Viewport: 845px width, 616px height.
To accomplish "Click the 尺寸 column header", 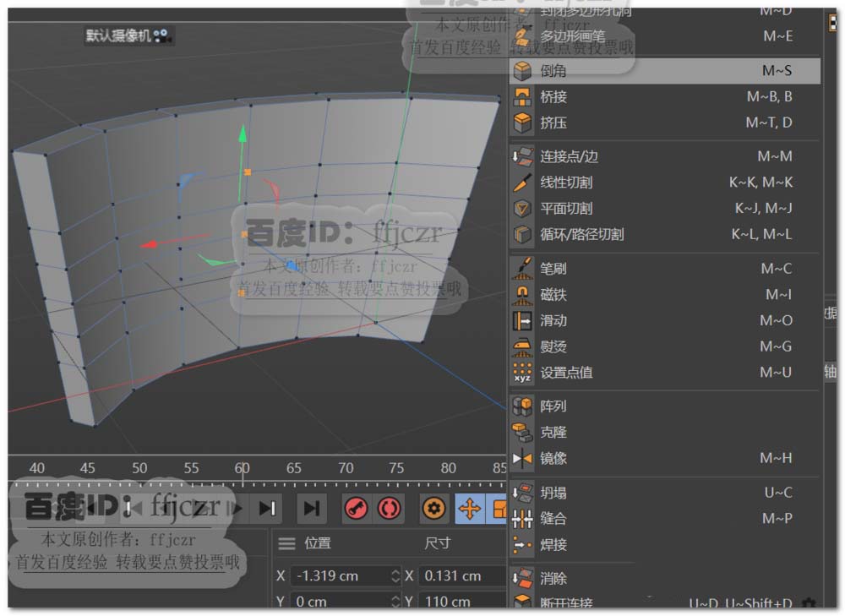I will pyautogui.click(x=437, y=543).
